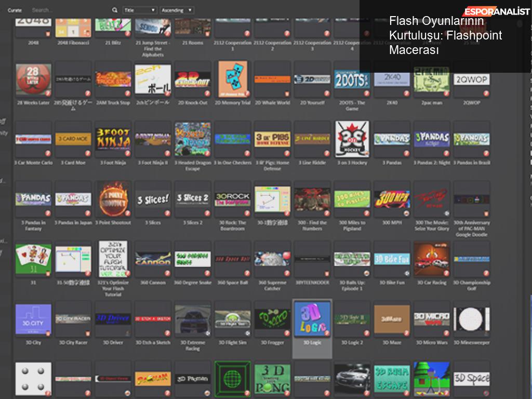Click the '3D City Racer' game title
Screen dimensions: 532x399
pyautogui.click(x=73, y=343)
